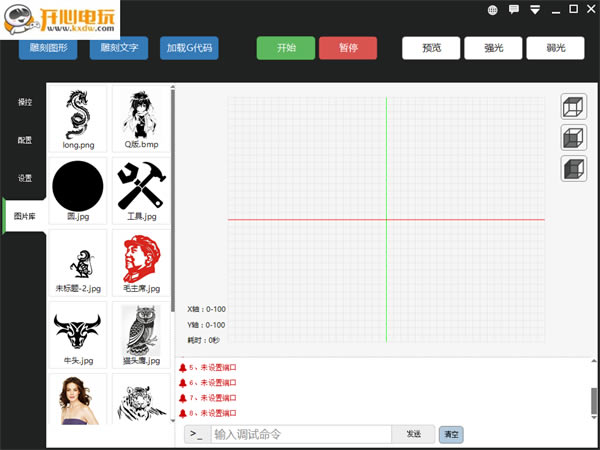Image resolution: width=600 pixels, height=450 pixels.
Task: Select the 牛头.jpg bull head thumbnail
Action: [78, 335]
